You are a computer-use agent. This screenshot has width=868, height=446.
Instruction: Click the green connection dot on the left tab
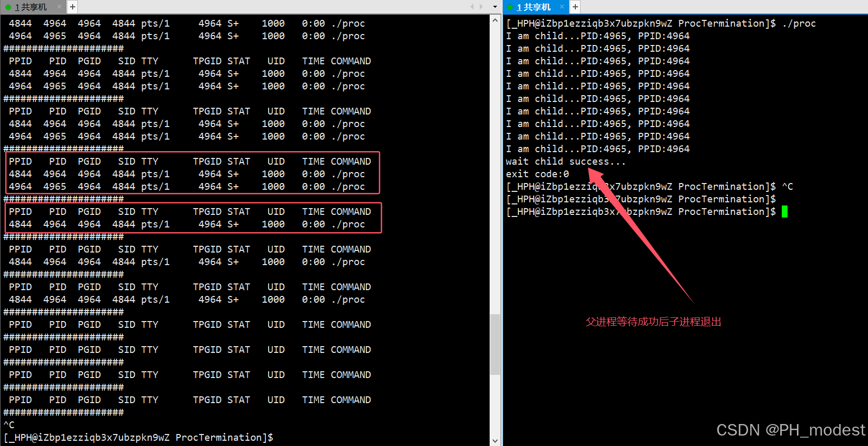pos(8,7)
